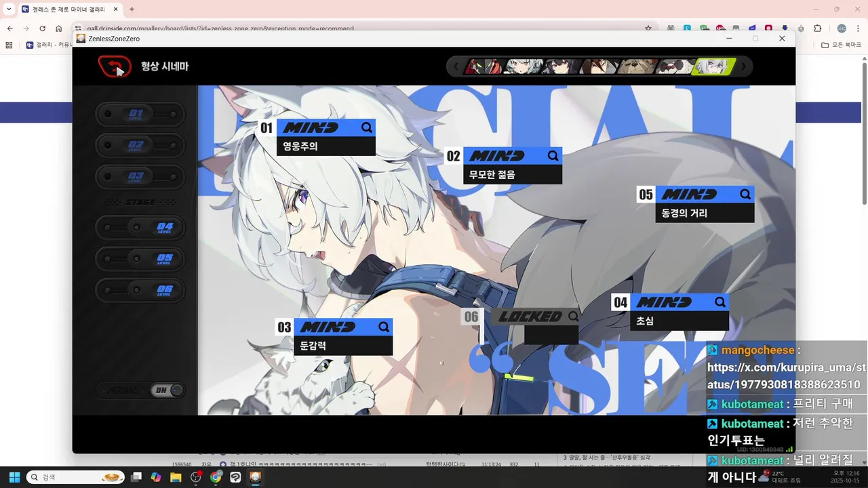Toggle level 02 mindscape switch

[140, 145]
